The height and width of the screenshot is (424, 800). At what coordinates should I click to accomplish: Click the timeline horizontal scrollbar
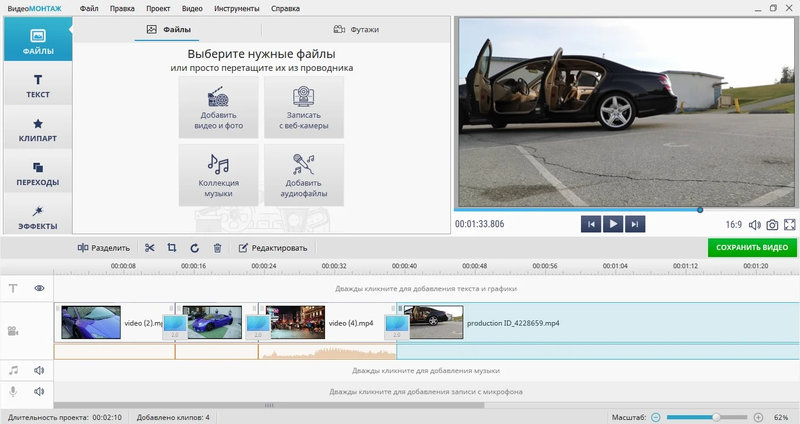click(269, 405)
